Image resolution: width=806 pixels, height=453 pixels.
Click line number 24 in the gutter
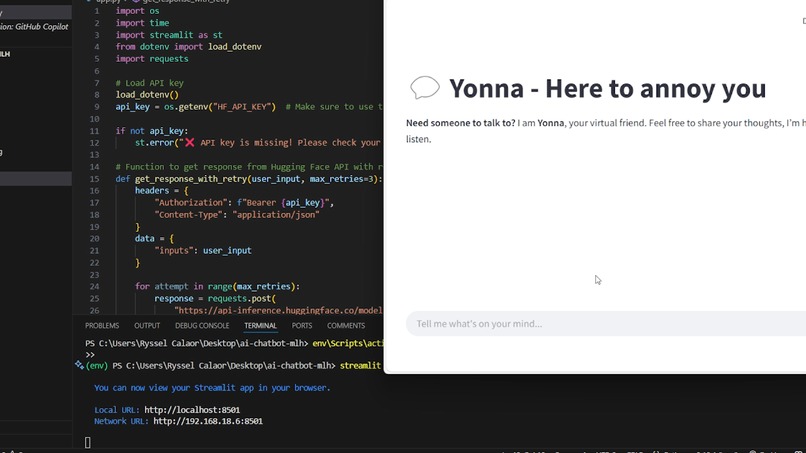94,286
